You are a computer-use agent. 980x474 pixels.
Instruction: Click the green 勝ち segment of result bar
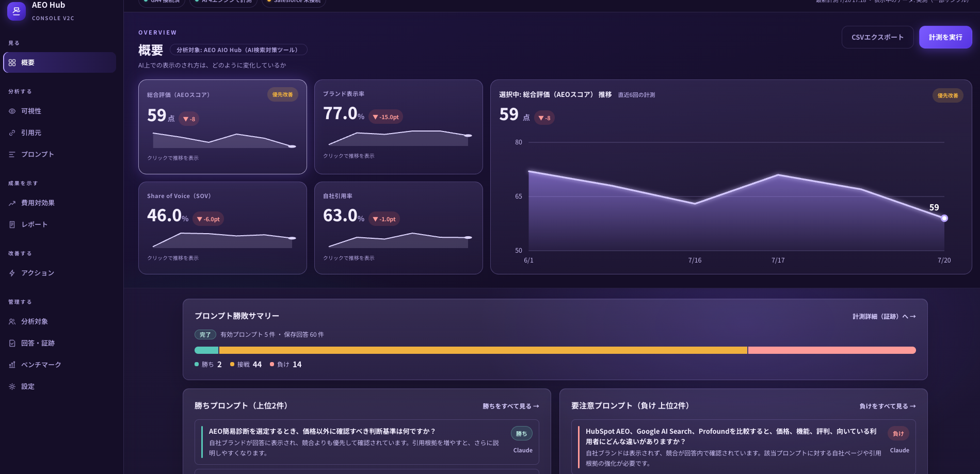click(206, 350)
